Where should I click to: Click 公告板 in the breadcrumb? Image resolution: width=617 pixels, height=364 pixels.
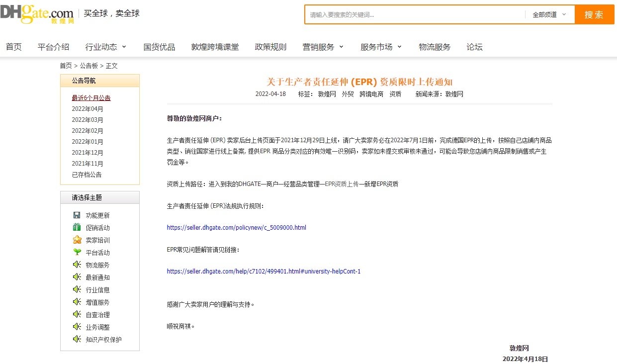pos(88,66)
